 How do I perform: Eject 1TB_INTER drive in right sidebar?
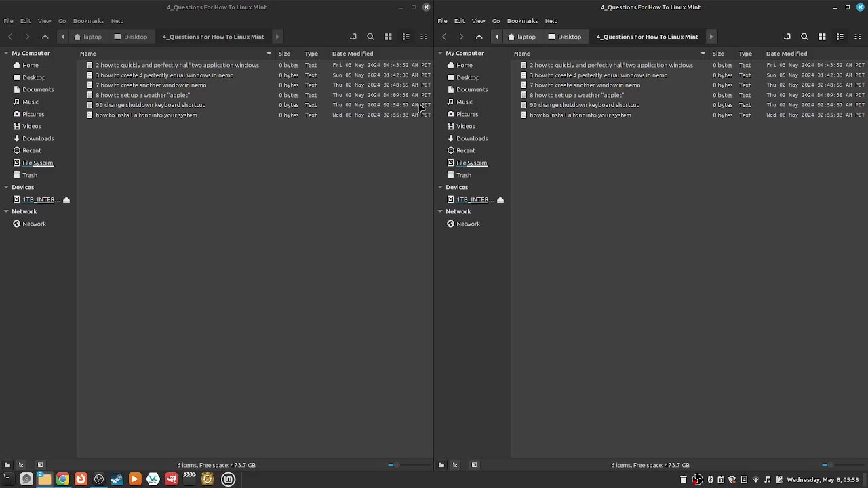point(500,199)
